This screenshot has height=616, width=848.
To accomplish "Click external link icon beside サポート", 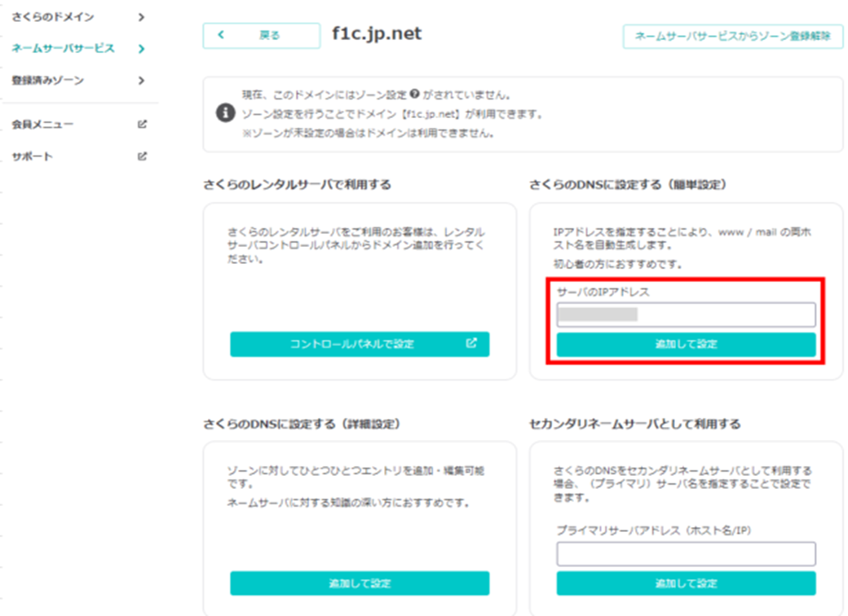I will pos(142,156).
